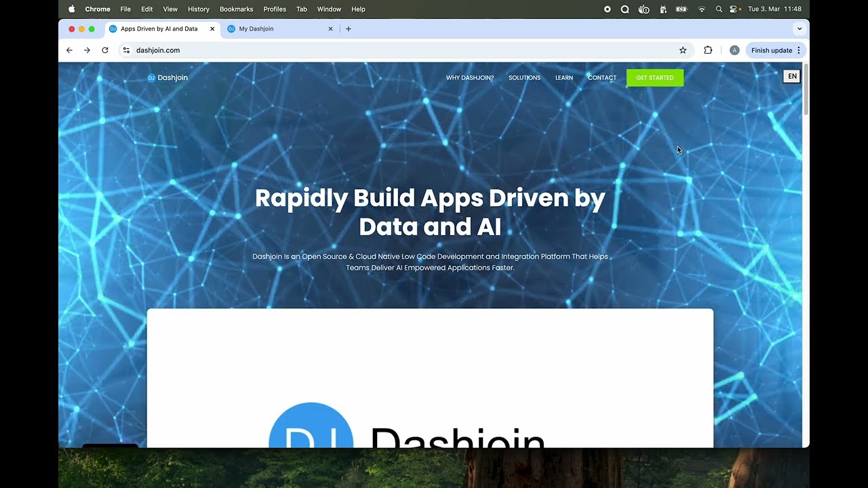This screenshot has height=488, width=868.
Task: Reload the dashjoin.com page
Action: coord(105,50)
